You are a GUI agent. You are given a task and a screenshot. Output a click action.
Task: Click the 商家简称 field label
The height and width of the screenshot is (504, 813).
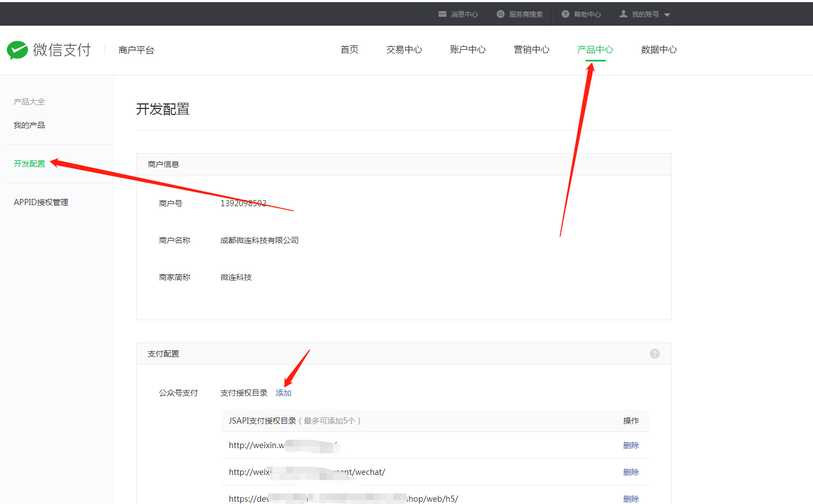(174, 277)
